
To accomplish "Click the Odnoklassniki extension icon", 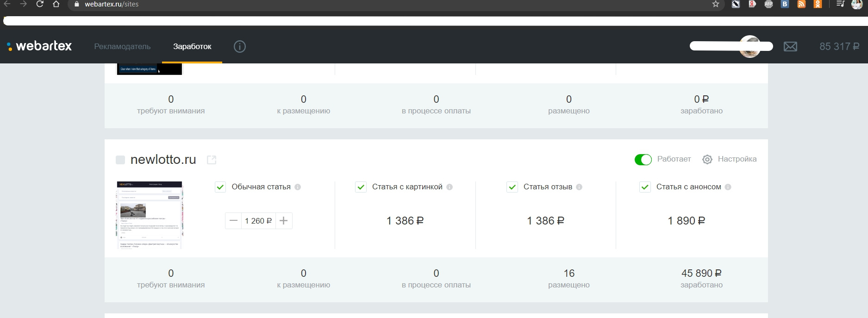I will tap(818, 4).
